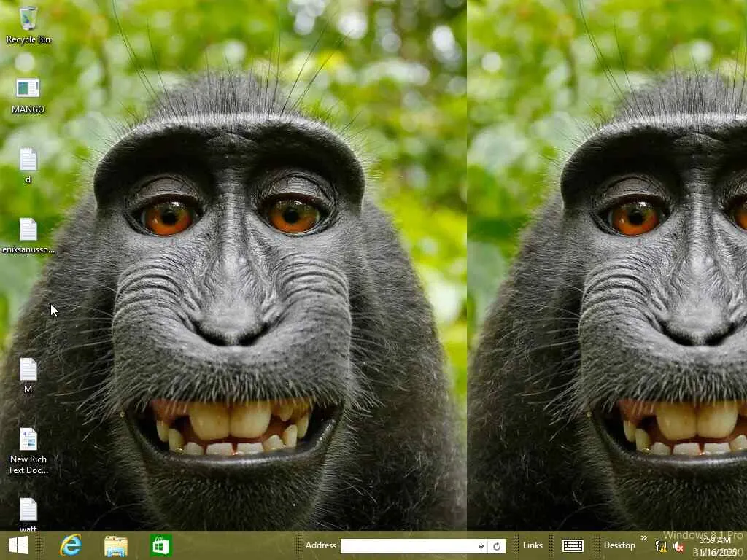This screenshot has height=560, width=747.
Task: Open File Explorer from the taskbar
Action: coord(116,545)
